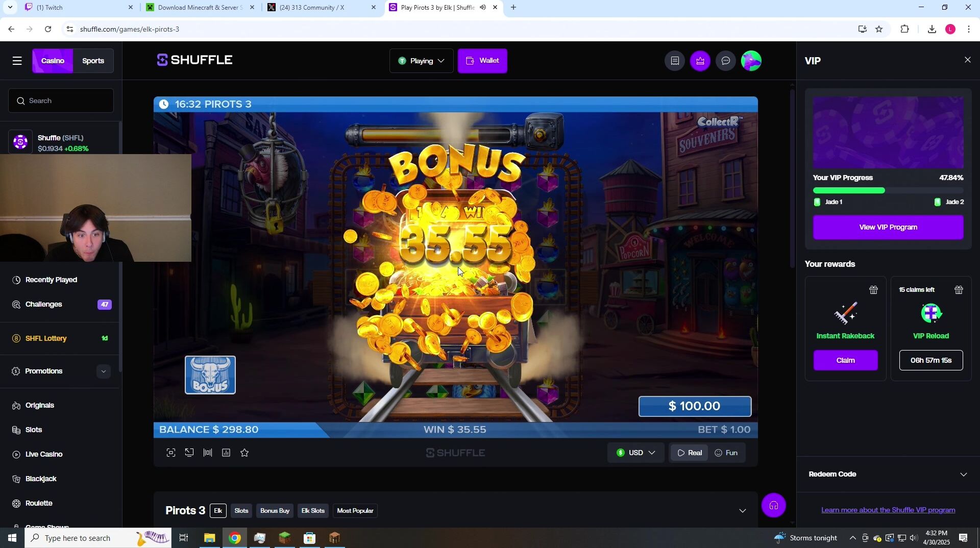Screen dimensions: 980x548
Task: Open the hamburger sidebar menu
Action: (x=17, y=61)
